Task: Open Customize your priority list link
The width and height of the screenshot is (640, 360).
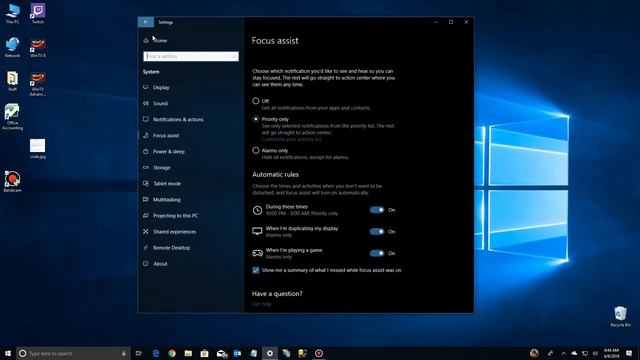Action: click(x=291, y=139)
